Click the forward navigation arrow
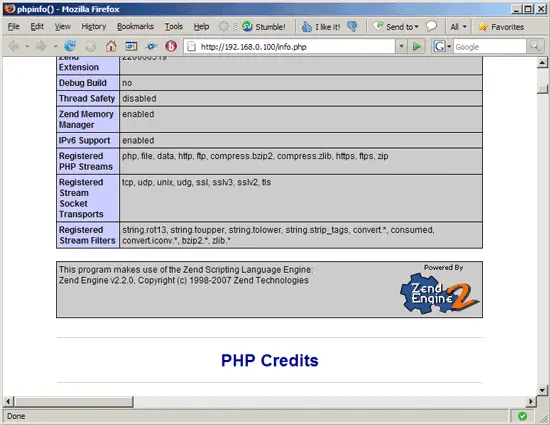Viewport: 550px width, 425px height. pyautogui.click(x=41, y=46)
